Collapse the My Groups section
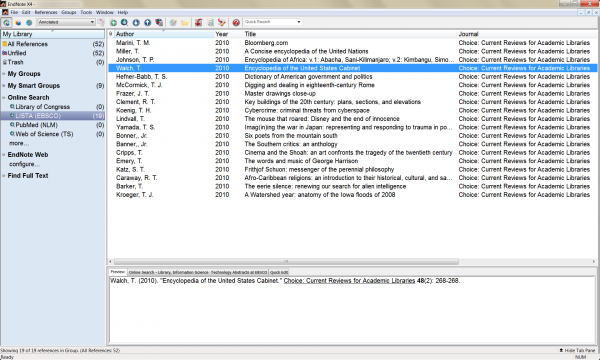 3,74
